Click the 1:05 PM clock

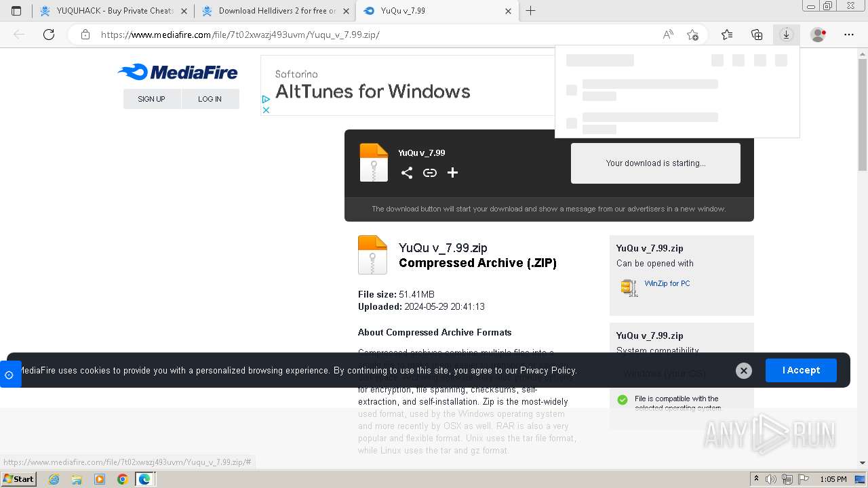click(833, 479)
